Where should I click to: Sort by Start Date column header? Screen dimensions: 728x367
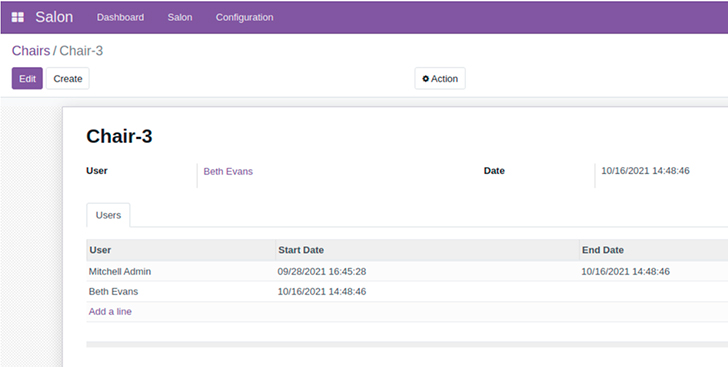[428, 250]
